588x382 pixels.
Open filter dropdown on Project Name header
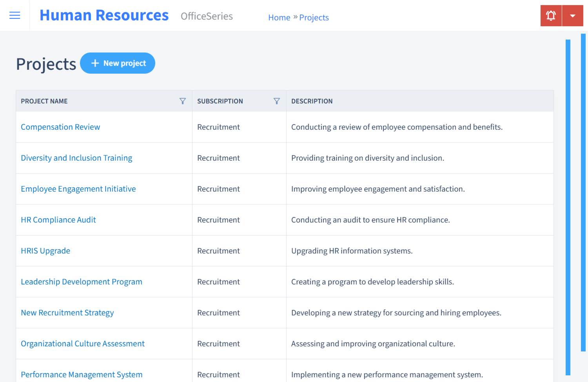183,101
